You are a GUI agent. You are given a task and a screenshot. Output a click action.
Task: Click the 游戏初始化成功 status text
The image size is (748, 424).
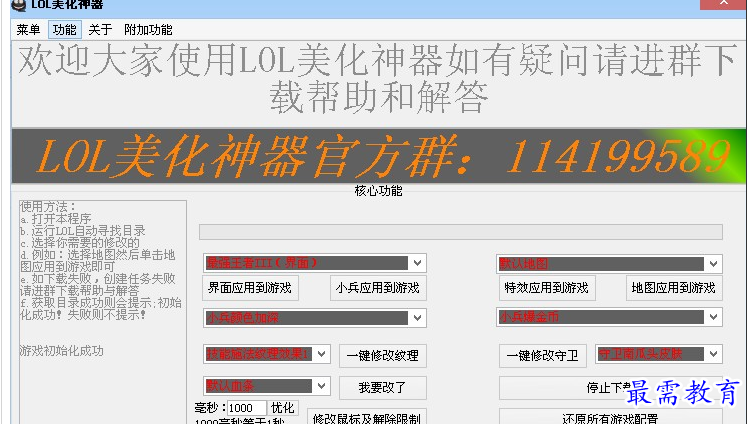click(62, 351)
